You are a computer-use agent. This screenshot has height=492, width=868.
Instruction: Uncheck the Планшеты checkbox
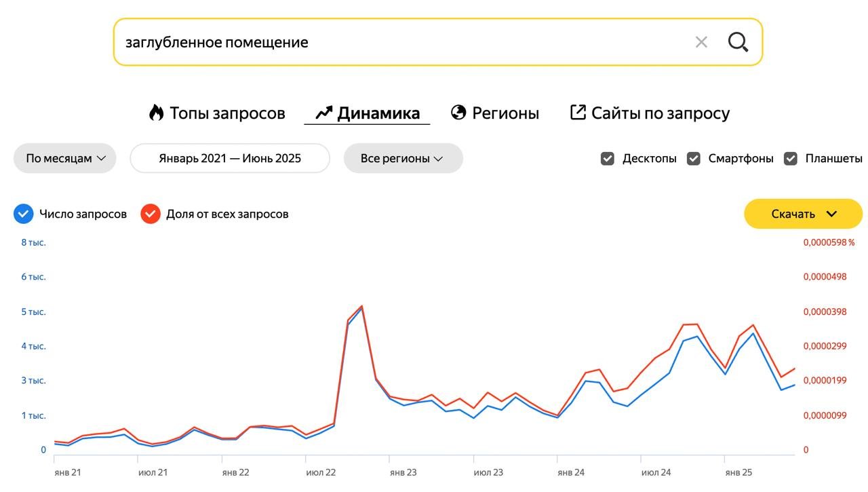click(791, 159)
